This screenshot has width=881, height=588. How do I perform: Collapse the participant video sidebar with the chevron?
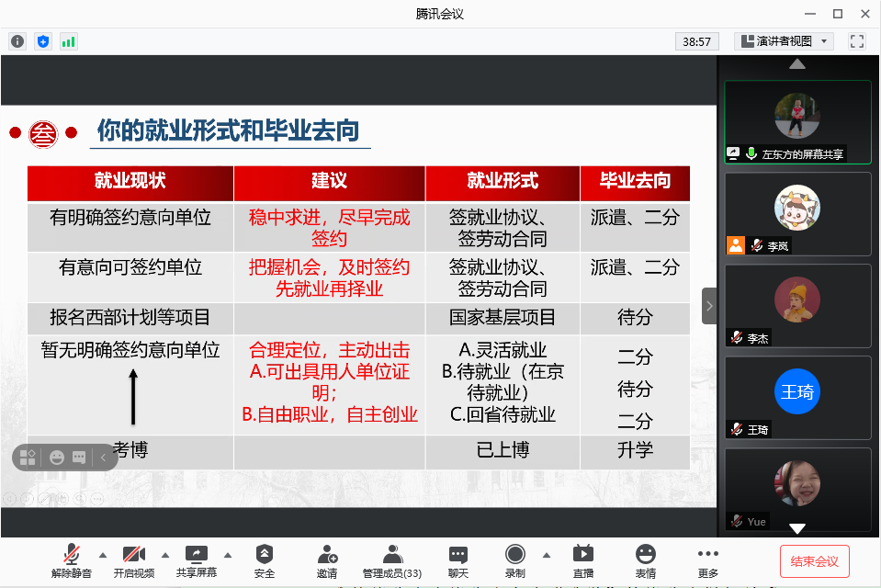(709, 306)
